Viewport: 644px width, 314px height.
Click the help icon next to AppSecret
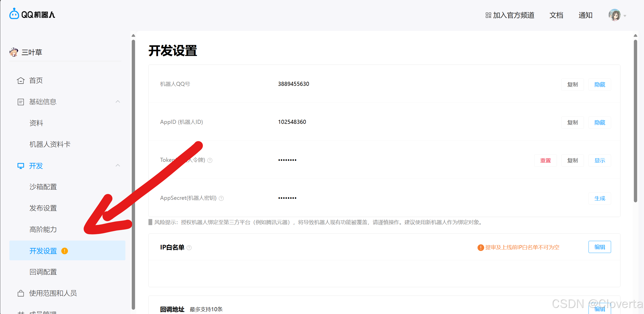pyautogui.click(x=221, y=198)
